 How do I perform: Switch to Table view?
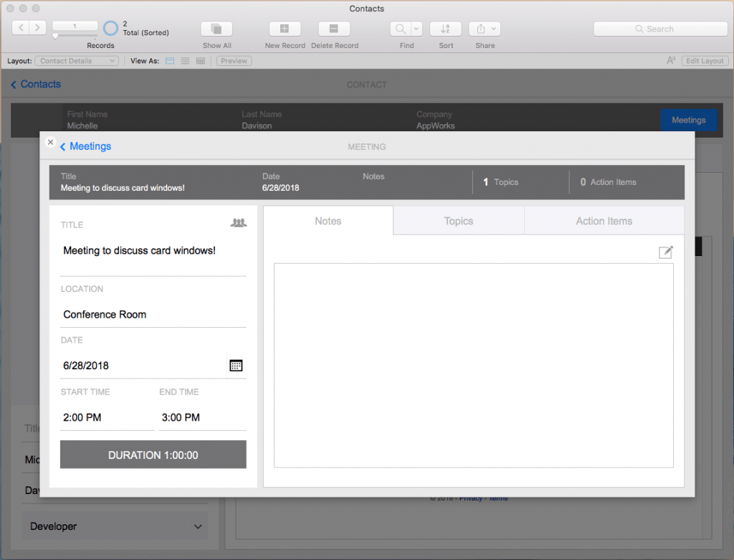pyautogui.click(x=201, y=61)
